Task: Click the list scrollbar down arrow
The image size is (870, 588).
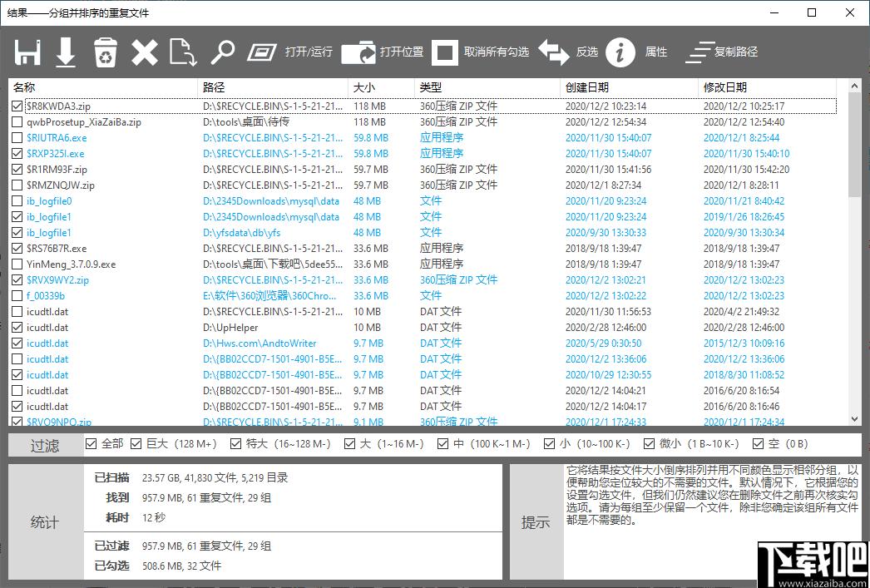Action: (x=855, y=419)
